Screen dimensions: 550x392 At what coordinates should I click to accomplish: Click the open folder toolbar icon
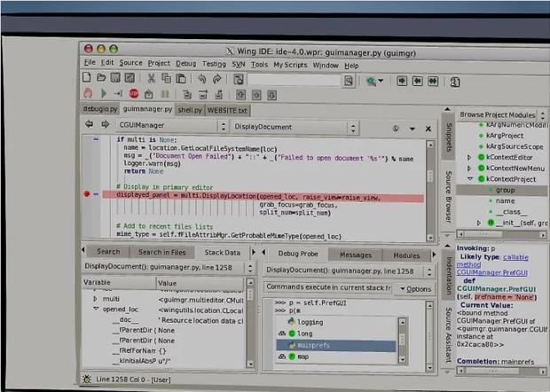101,77
